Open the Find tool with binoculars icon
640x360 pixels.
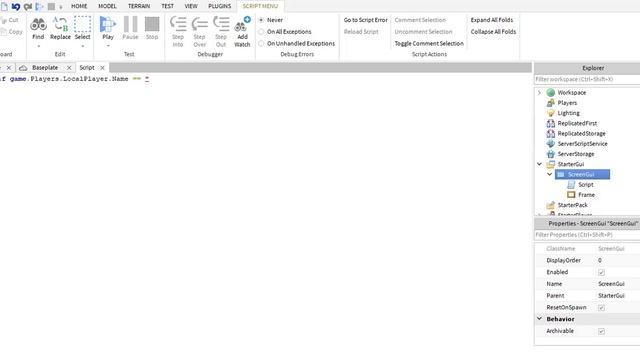pyautogui.click(x=38, y=28)
